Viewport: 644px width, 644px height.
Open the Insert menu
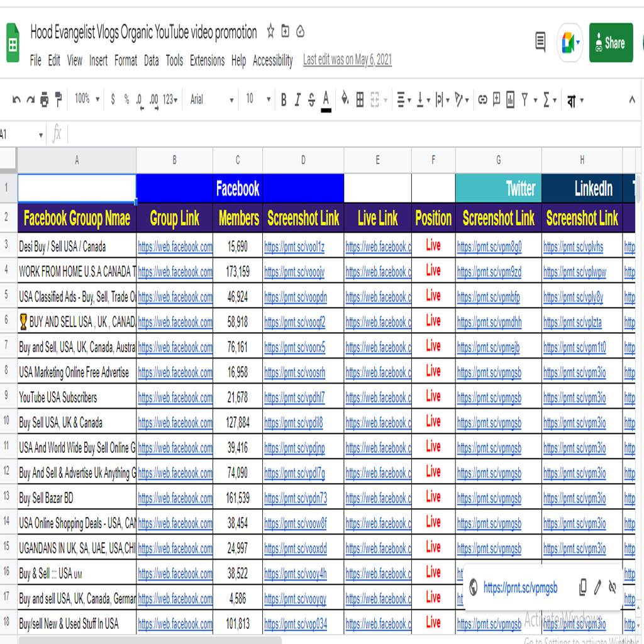click(x=99, y=61)
